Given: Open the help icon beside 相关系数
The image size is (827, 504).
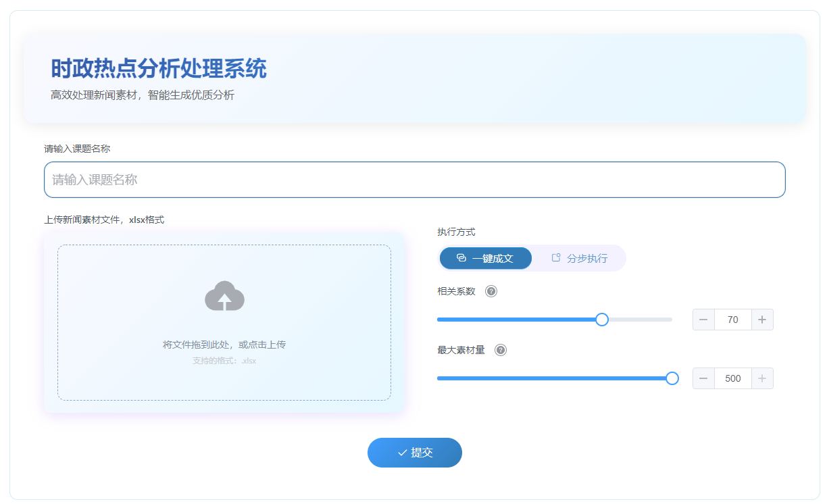Looking at the screenshot, I should [x=491, y=291].
